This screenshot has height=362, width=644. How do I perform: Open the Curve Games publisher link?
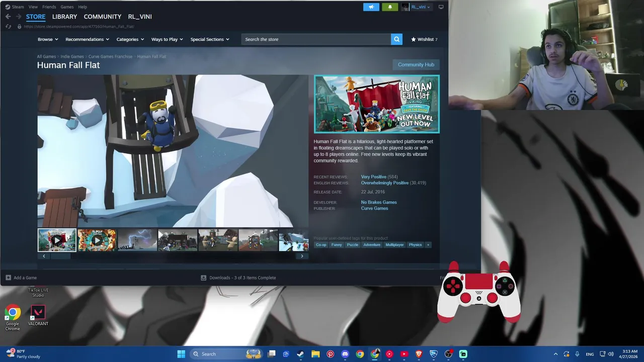point(374,208)
